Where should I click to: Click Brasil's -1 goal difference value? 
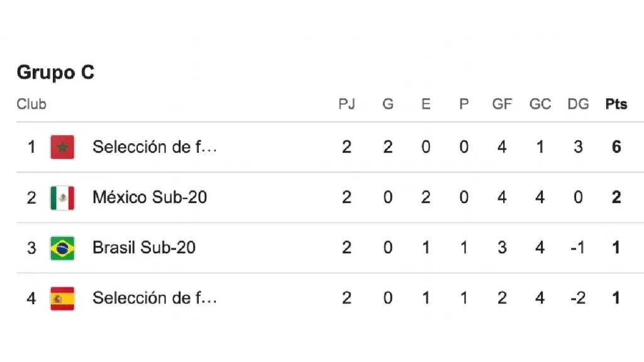pyautogui.click(x=577, y=248)
